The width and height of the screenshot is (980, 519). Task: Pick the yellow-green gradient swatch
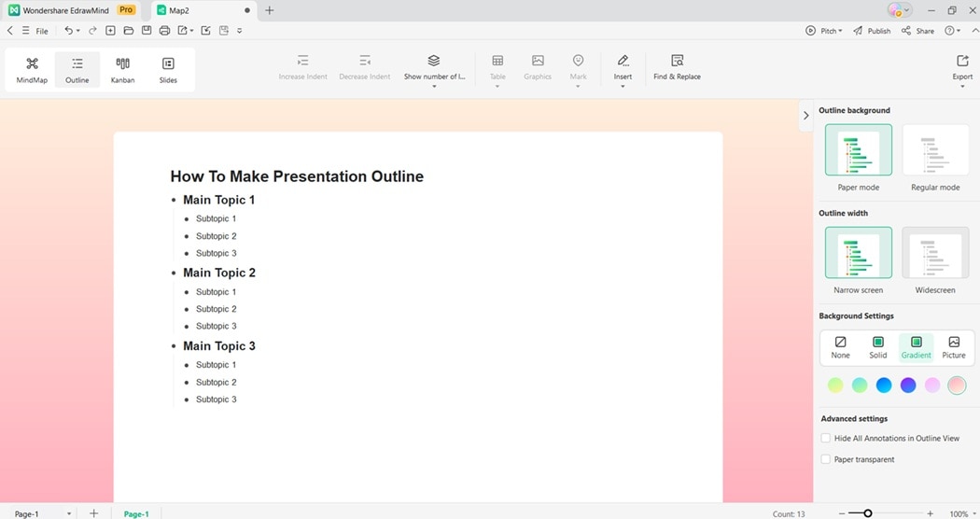(835, 386)
